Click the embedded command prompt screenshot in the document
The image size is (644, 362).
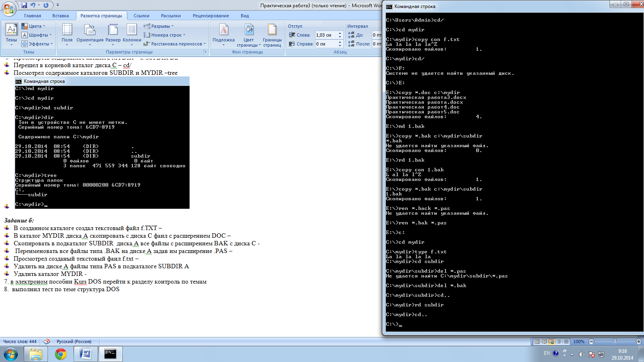click(102, 143)
